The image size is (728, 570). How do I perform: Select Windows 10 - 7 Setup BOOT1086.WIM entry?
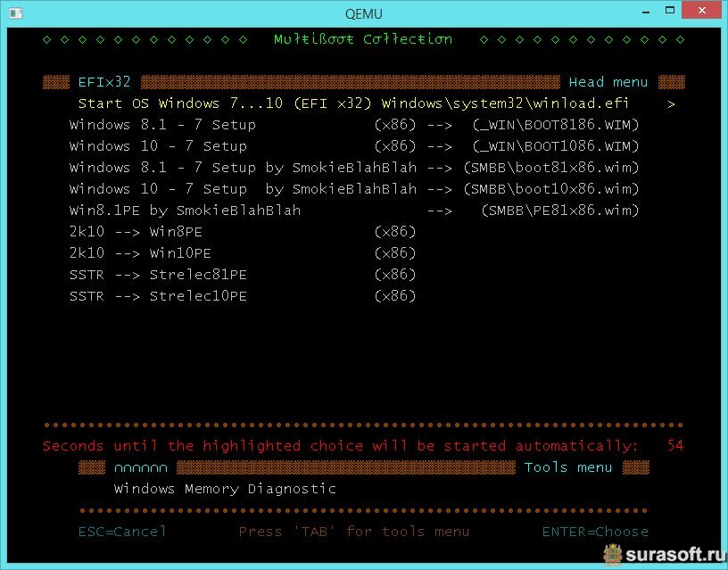[354, 145]
